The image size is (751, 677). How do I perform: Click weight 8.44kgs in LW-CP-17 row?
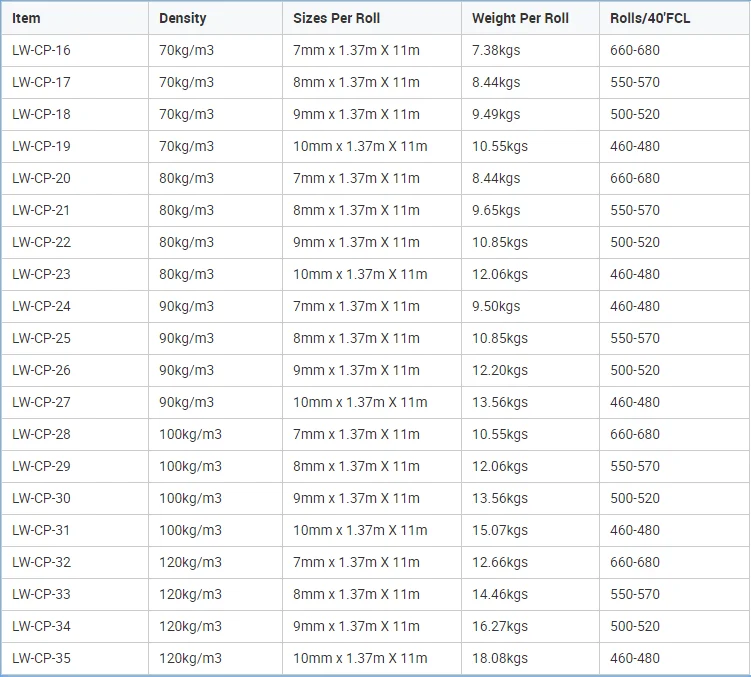[x=496, y=82]
